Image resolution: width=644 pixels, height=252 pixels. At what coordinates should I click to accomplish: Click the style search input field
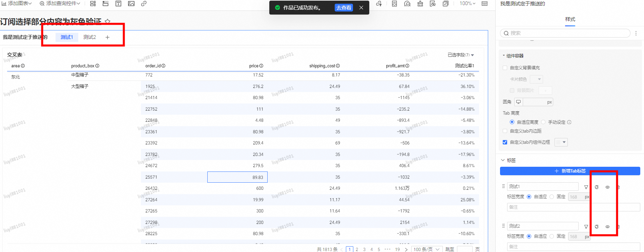coord(565,33)
